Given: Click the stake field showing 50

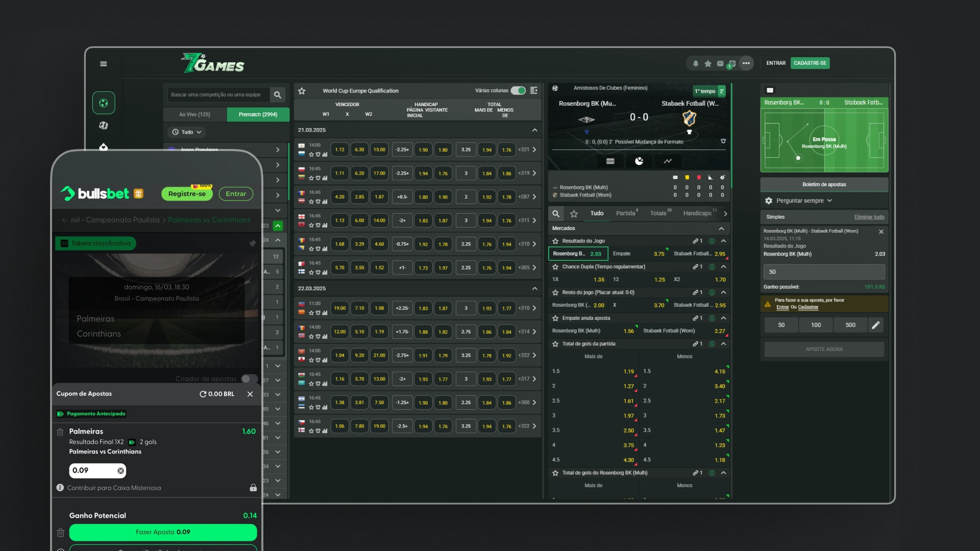Looking at the screenshot, I should point(824,272).
